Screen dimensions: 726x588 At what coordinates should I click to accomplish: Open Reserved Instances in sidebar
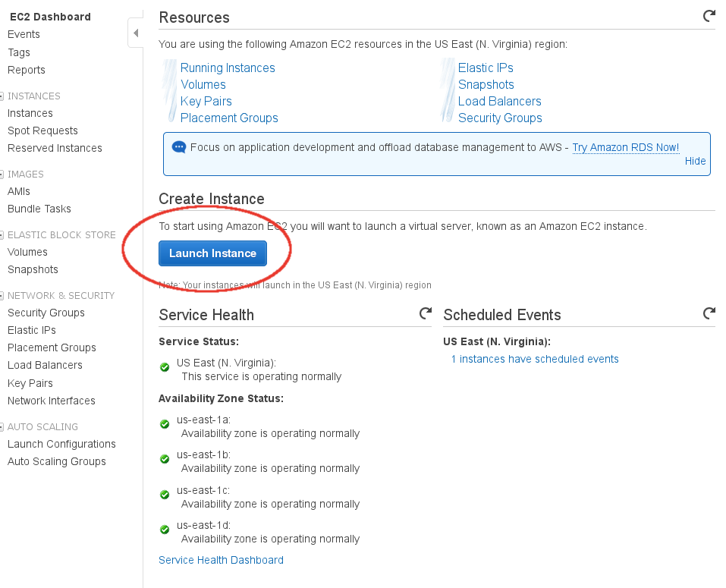point(55,148)
